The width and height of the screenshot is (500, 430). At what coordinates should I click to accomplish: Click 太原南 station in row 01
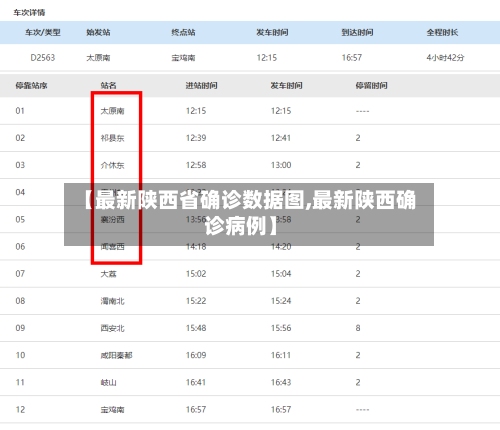tap(113, 111)
